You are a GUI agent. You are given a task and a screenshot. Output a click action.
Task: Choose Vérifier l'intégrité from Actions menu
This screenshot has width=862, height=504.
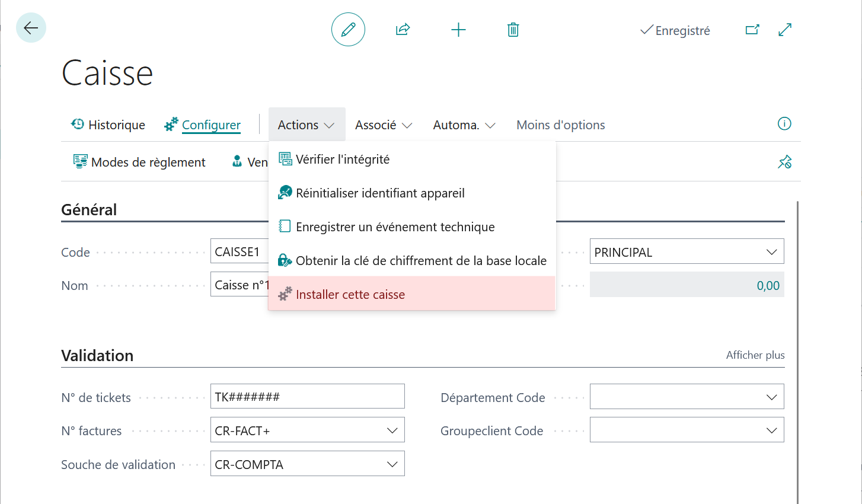(412, 159)
